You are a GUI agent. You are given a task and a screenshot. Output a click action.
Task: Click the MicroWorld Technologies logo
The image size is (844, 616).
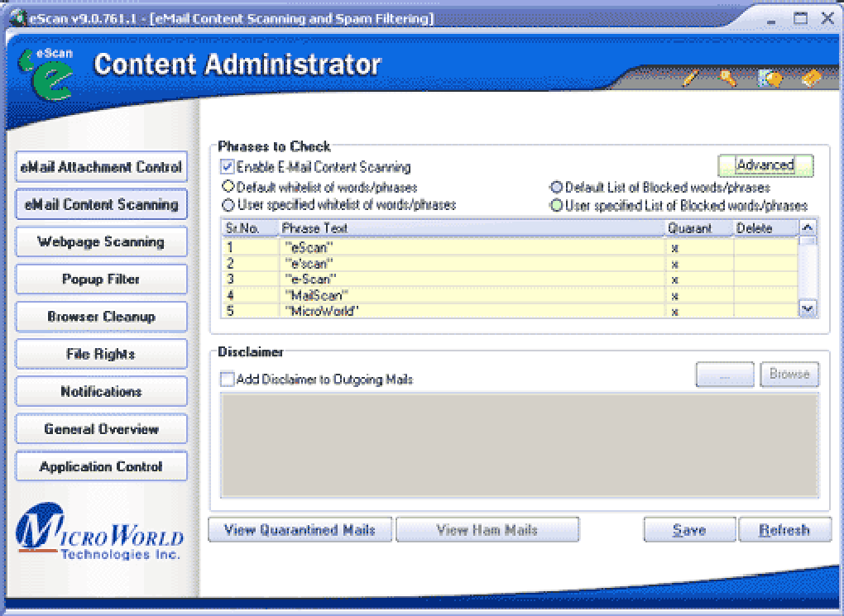point(99,532)
